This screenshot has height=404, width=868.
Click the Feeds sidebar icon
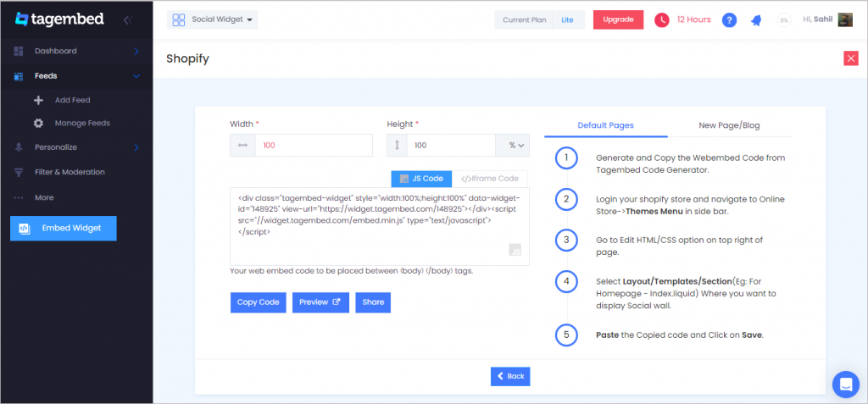pyautogui.click(x=19, y=76)
